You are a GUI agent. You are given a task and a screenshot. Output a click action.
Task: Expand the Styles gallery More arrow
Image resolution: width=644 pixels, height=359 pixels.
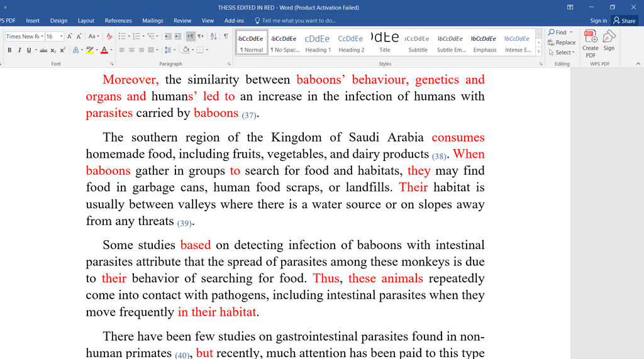tap(538, 52)
